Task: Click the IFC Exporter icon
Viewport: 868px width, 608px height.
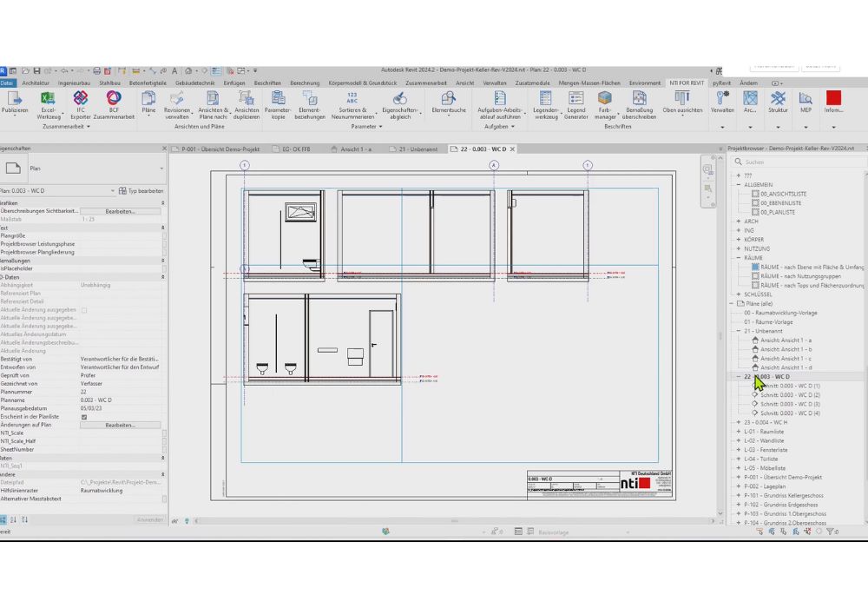Action: click(81, 103)
